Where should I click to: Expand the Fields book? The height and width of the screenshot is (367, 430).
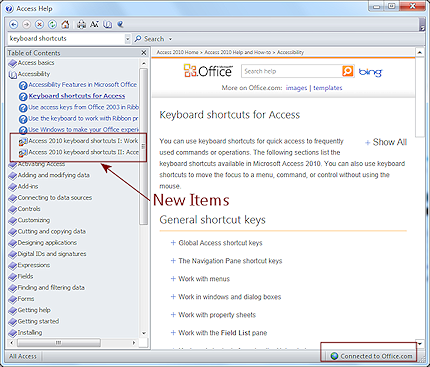pos(21,276)
